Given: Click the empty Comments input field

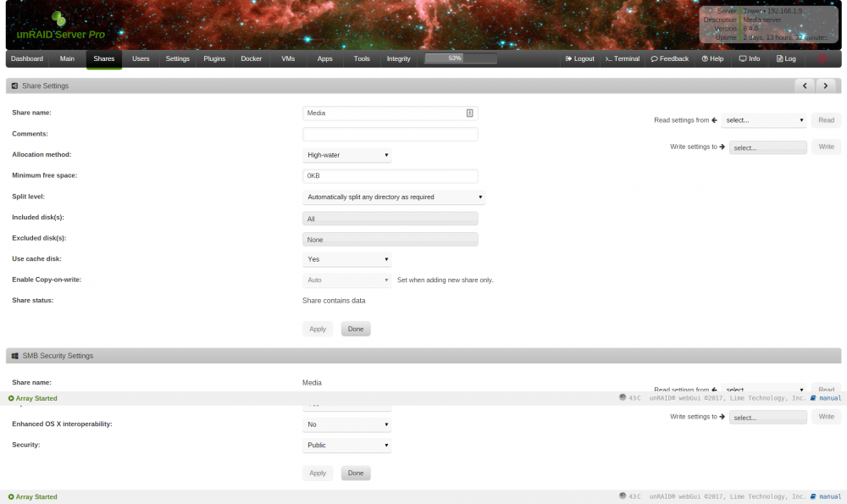Looking at the screenshot, I should (390, 134).
